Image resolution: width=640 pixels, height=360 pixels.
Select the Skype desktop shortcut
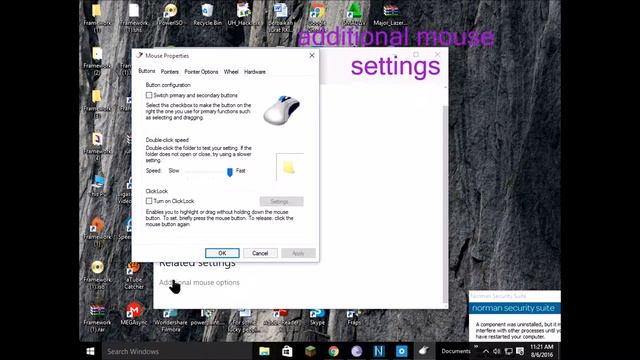[x=317, y=317]
